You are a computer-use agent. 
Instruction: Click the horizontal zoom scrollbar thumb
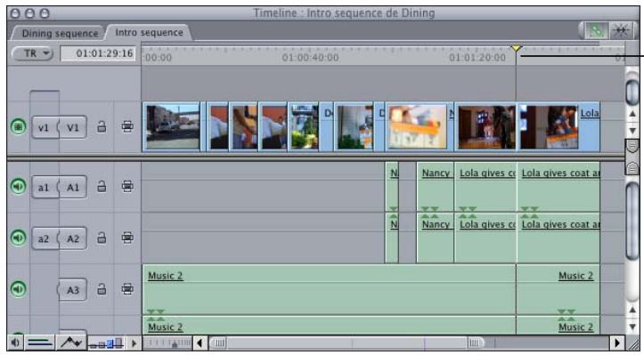tap(347, 343)
